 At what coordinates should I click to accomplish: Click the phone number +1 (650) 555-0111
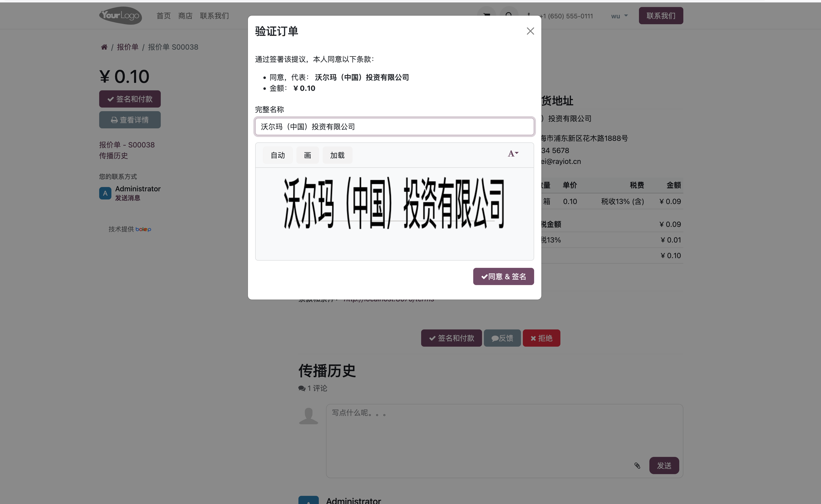566,16
